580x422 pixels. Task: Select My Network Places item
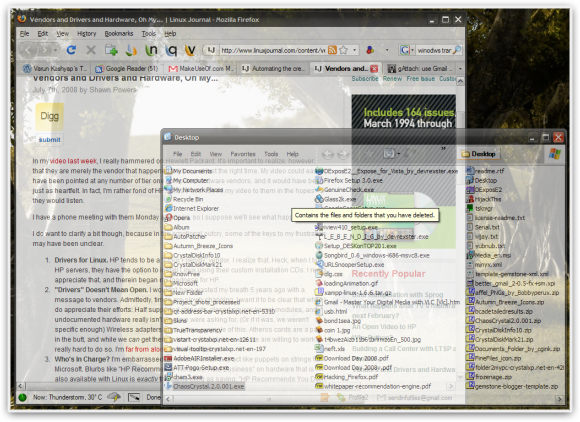pos(194,190)
